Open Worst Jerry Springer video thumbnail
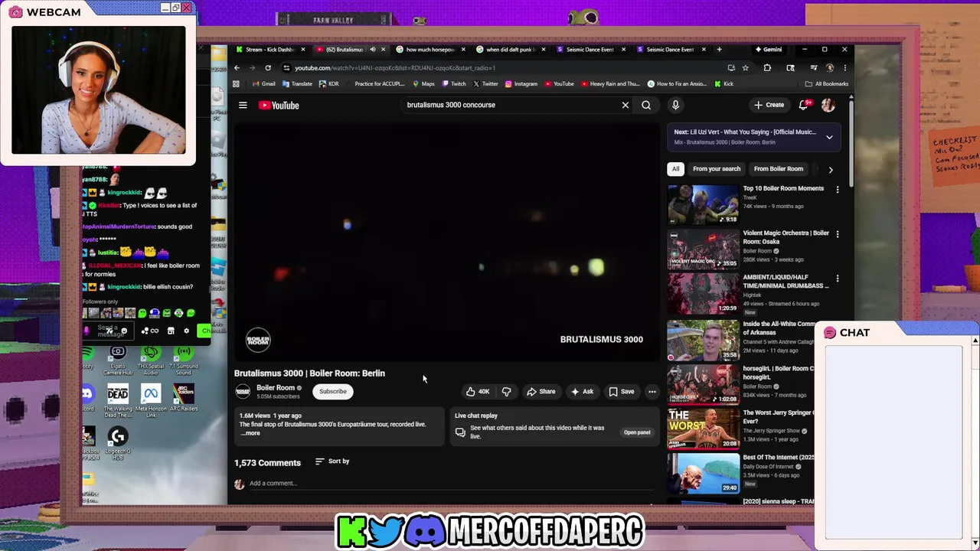 point(703,428)
